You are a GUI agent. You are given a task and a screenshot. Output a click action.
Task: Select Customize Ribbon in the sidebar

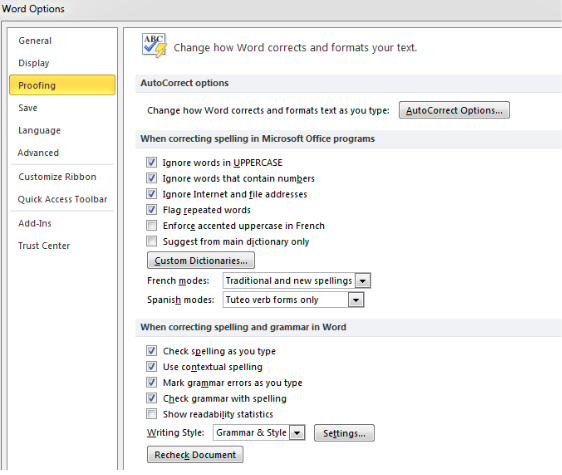click(x=57, y=177)
